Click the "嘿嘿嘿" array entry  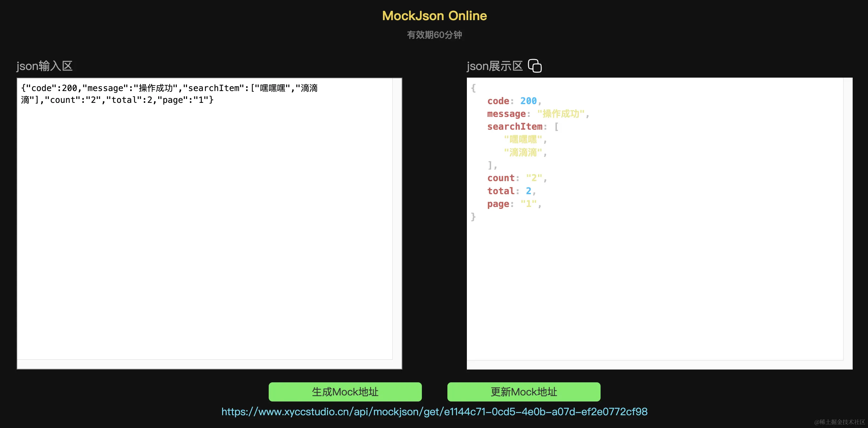point(523,139)
